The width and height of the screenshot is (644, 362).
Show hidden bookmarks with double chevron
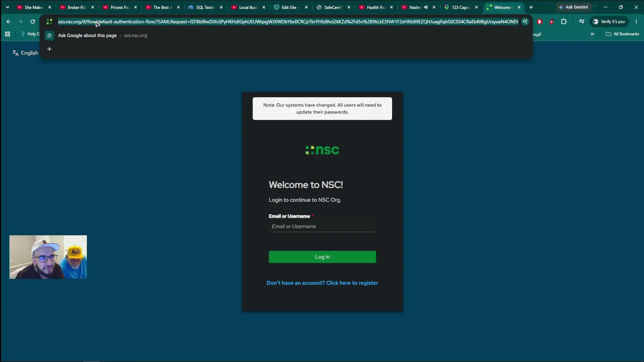point(592,34)
